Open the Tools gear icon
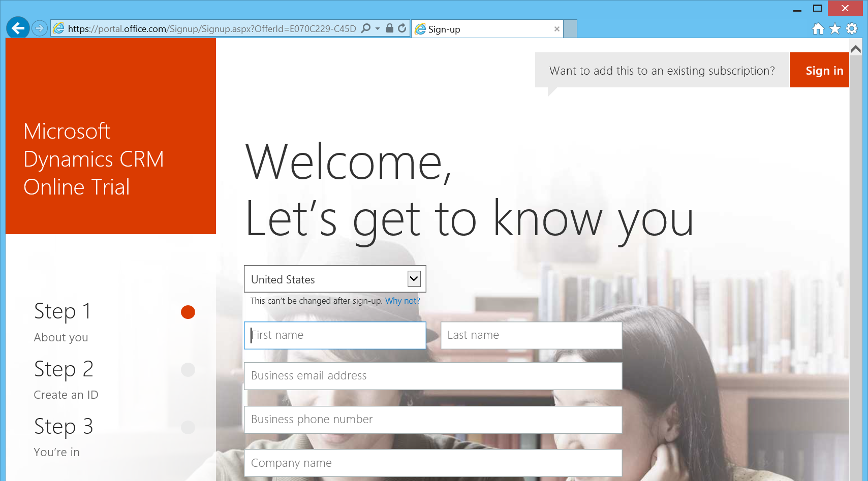 [852, 29]
